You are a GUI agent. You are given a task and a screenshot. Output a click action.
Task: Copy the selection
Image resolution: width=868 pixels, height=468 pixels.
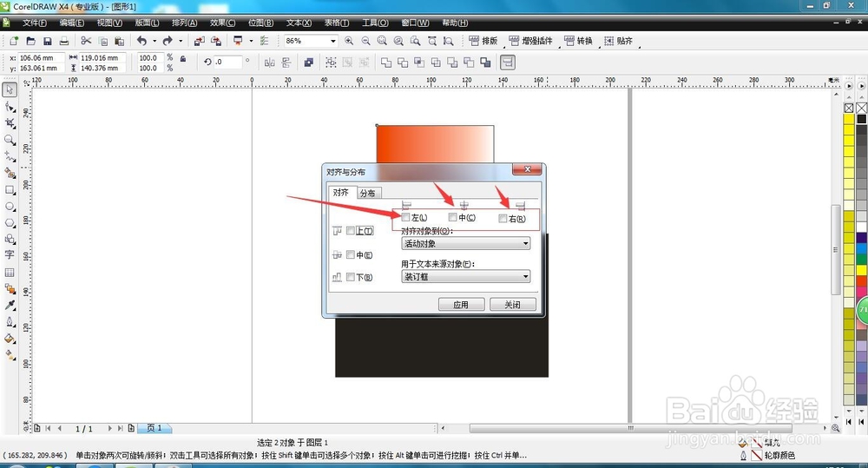tap(103, 41)
